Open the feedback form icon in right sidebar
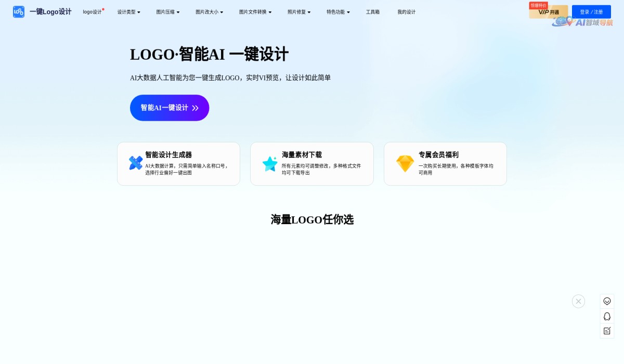This screenshot has width=624, height=364. point(607,331)
